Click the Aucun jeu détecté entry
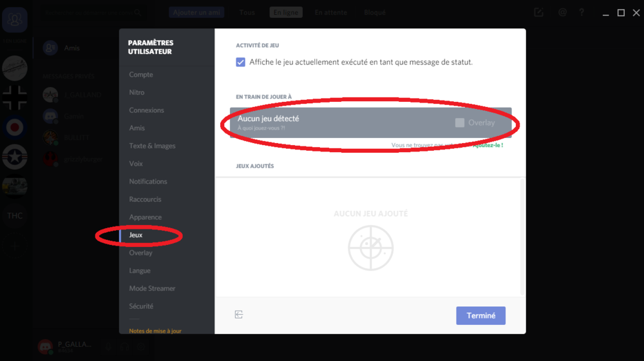 pyautogui.click(x=370, y=122)
